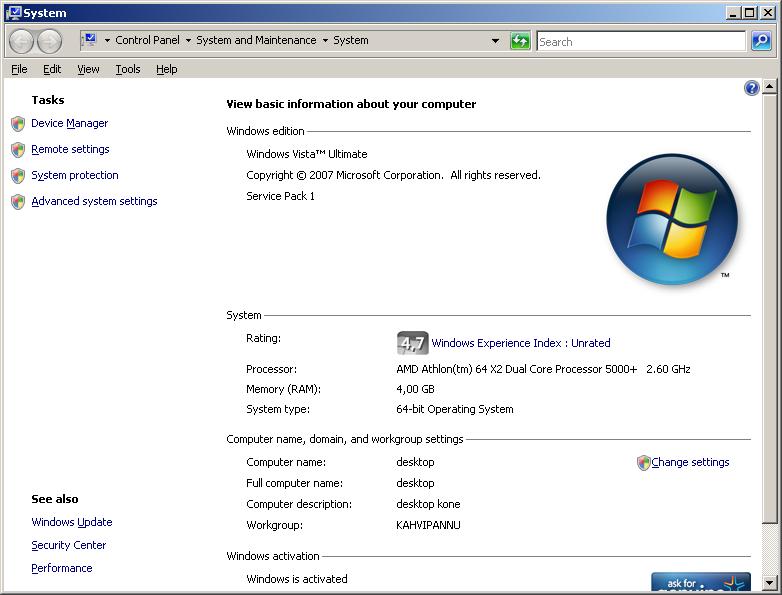Click the search magnifier button
Screen dimensions: 782x595
coord(761,41)
